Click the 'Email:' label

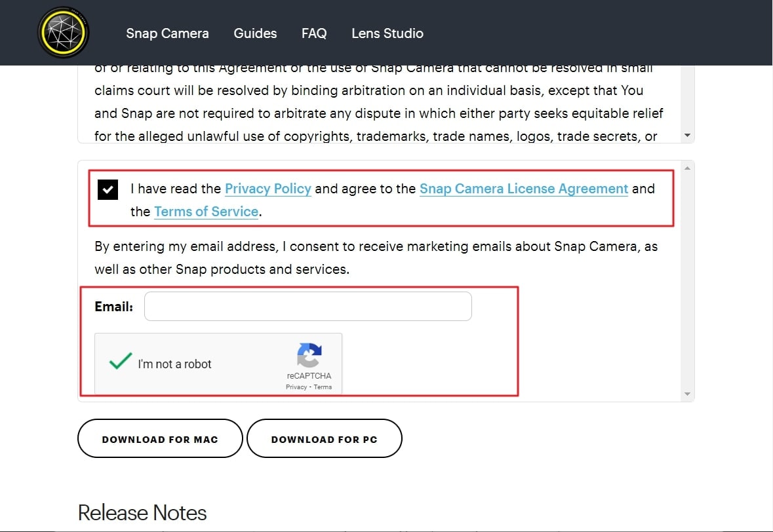[114, 307]
